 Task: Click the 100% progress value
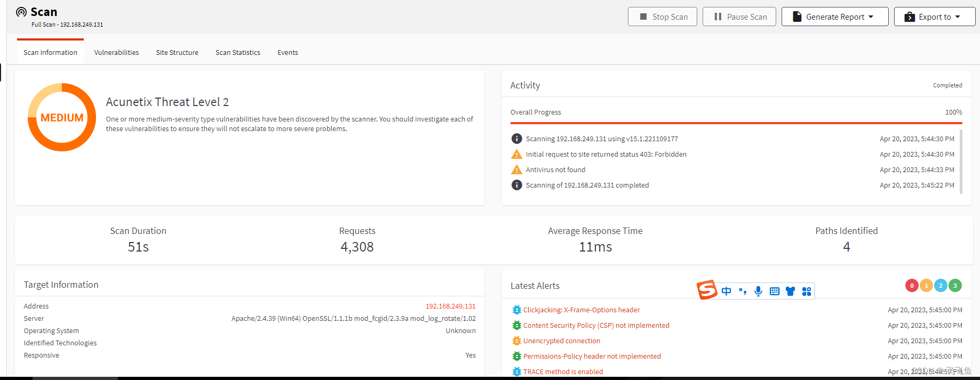(x=954, y=112)
